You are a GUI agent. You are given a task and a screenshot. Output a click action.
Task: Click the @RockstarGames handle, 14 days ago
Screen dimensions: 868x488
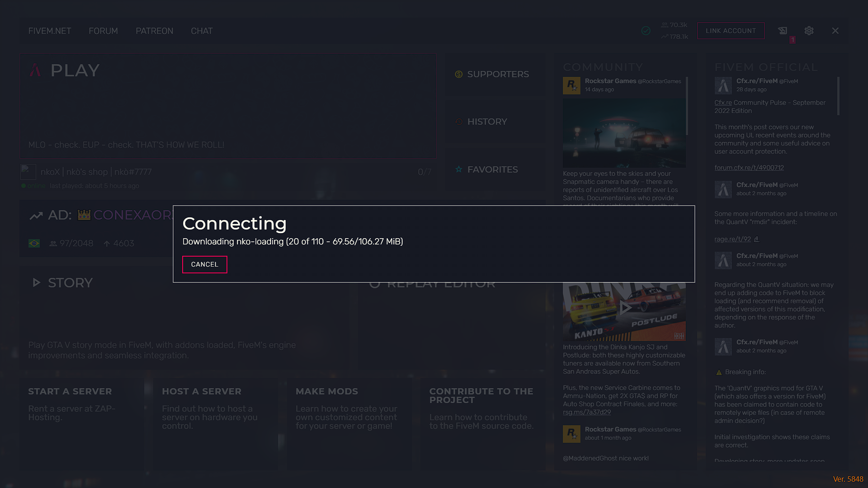click(x=660, y=81)
